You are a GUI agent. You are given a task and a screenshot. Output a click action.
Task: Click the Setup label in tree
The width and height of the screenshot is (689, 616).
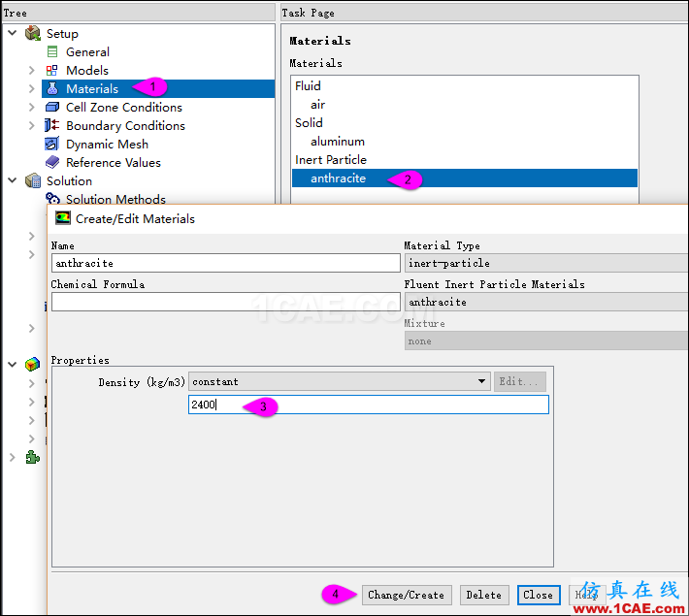62,33
